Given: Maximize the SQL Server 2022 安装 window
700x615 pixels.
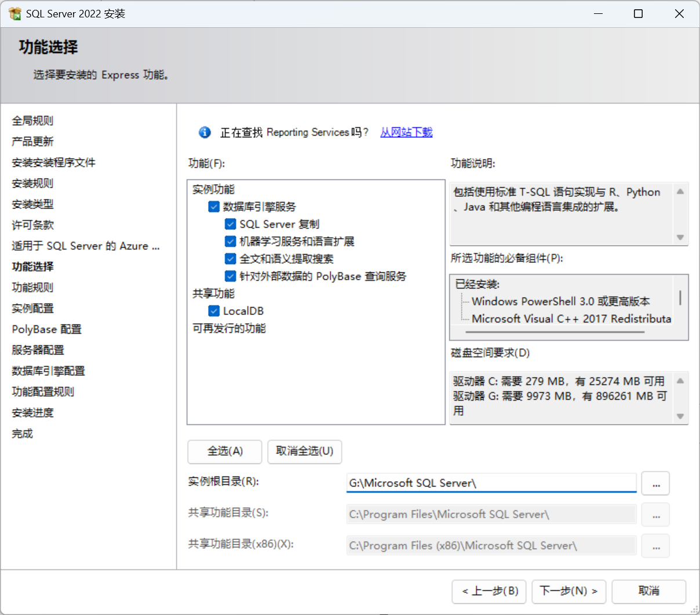Looking at the screenshot, I should (638, 14).
